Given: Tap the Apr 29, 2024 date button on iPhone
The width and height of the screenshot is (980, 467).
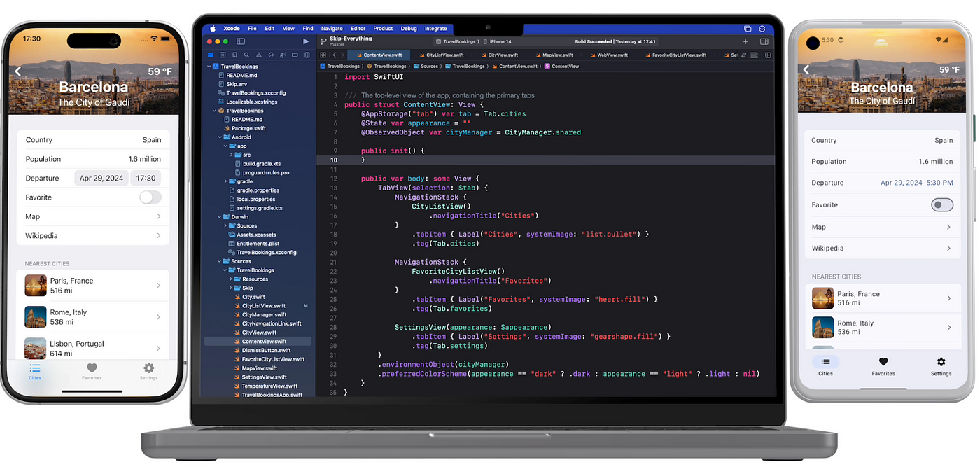Looking at the screenshot, I should pos(101,178).
